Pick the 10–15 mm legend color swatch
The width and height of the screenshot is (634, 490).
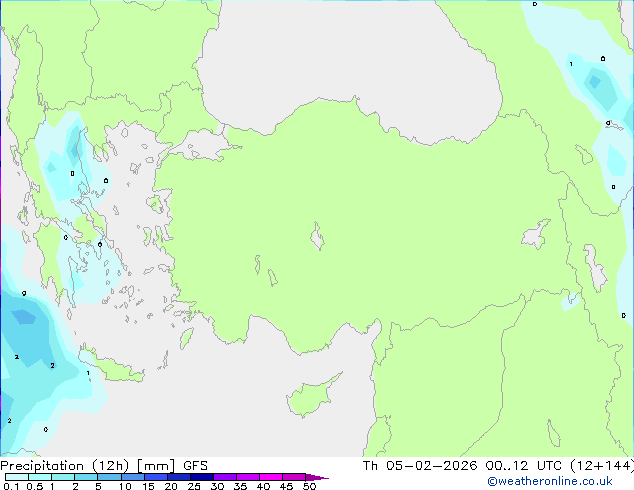pyautogui.click(x=132, y=477)
